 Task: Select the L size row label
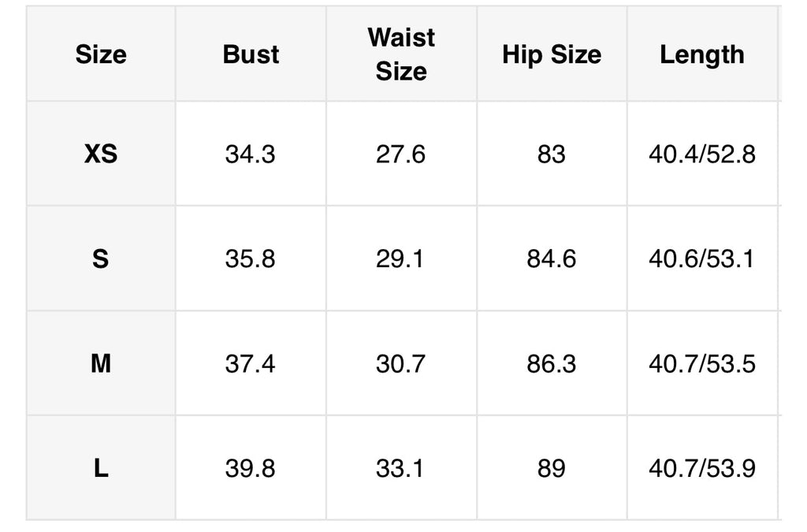101,467
